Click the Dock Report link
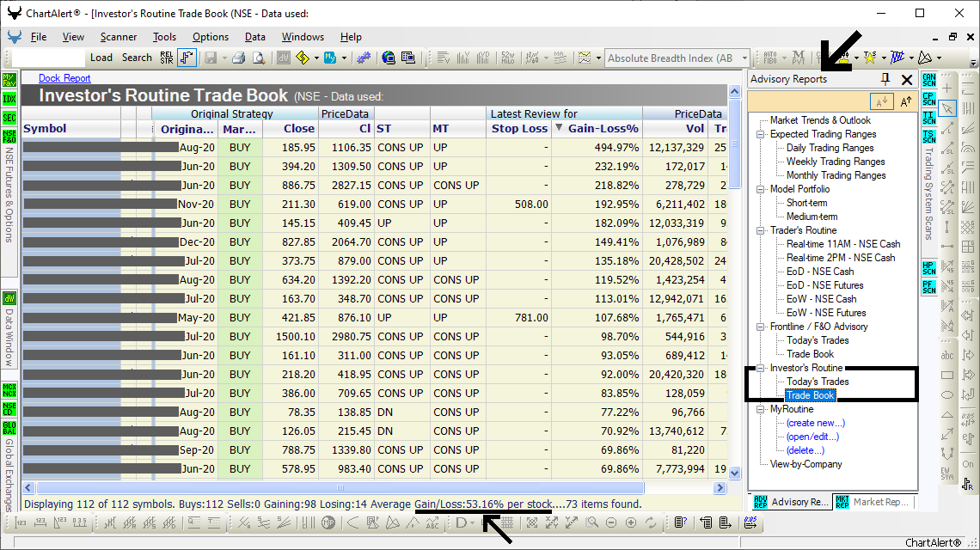980x550 pixels. coord(64,78)
